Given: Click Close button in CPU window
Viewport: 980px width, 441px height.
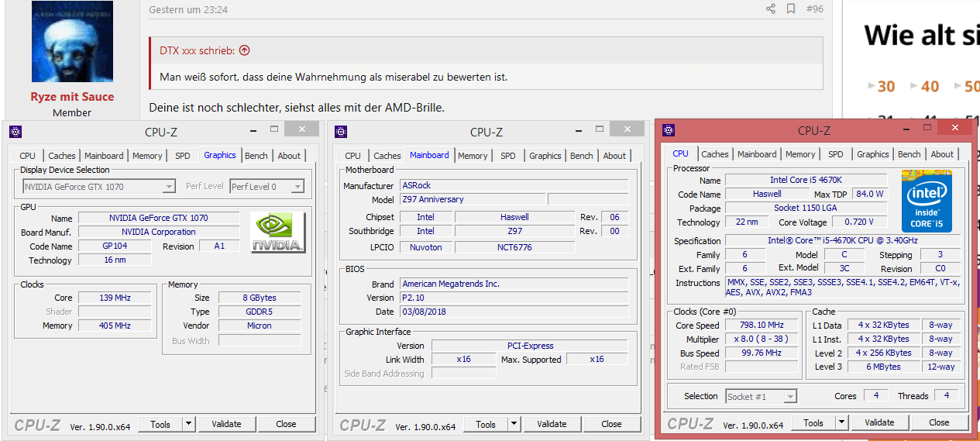Looking at the screenshot, I should pyautogui.click(x=939, y=422).
